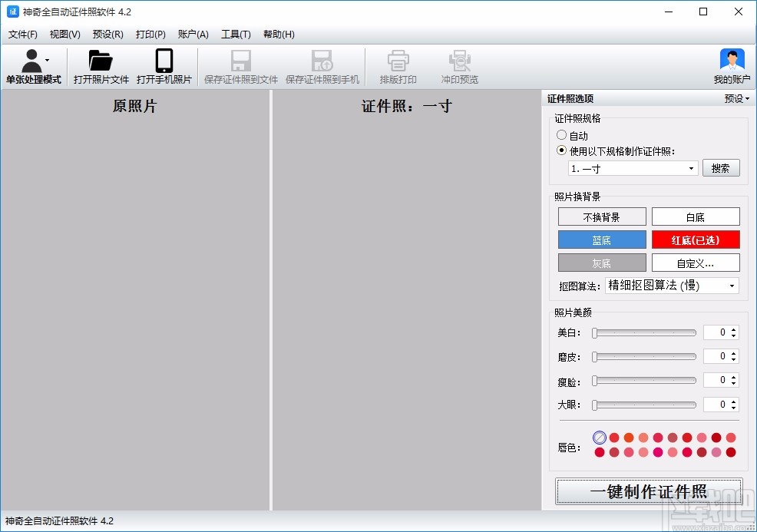Open the 单张处理模式 mode icon

(x=32, y=61)
